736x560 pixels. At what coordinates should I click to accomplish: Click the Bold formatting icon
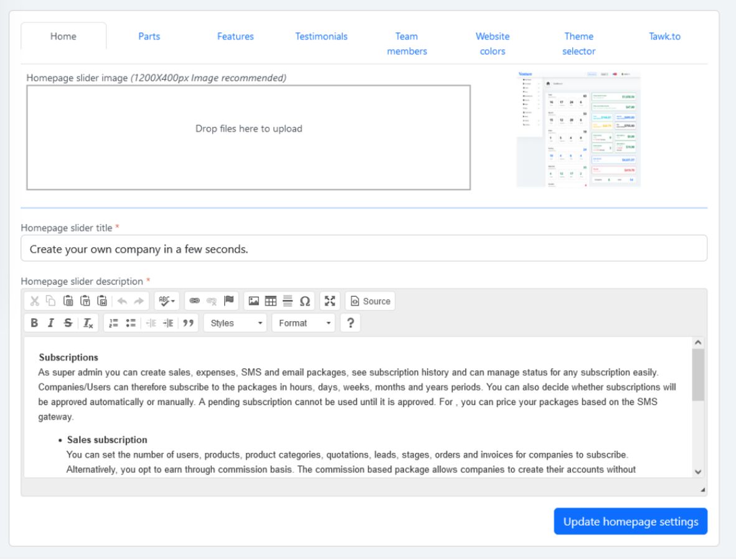point(34,324)
